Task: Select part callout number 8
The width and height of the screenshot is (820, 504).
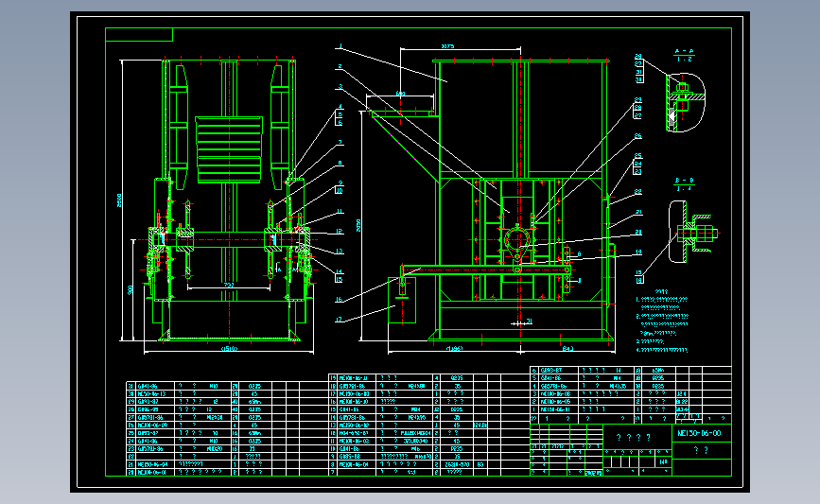Action: 340,164
